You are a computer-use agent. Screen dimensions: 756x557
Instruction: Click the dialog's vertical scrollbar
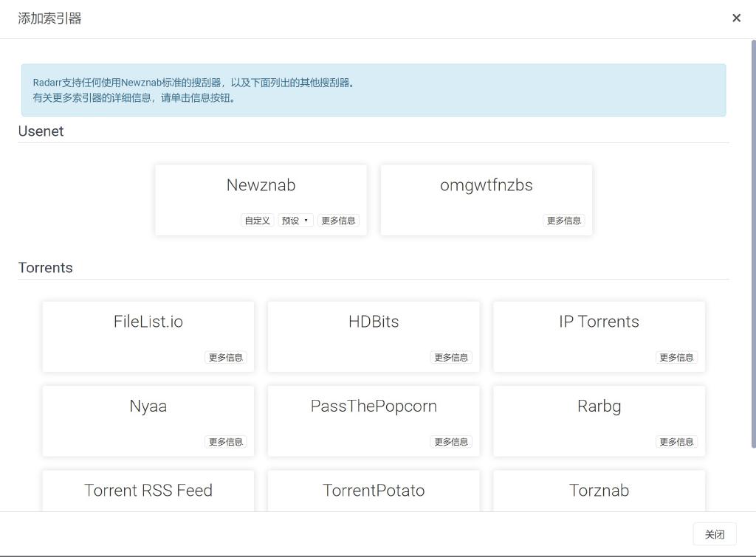coord(752,243)
